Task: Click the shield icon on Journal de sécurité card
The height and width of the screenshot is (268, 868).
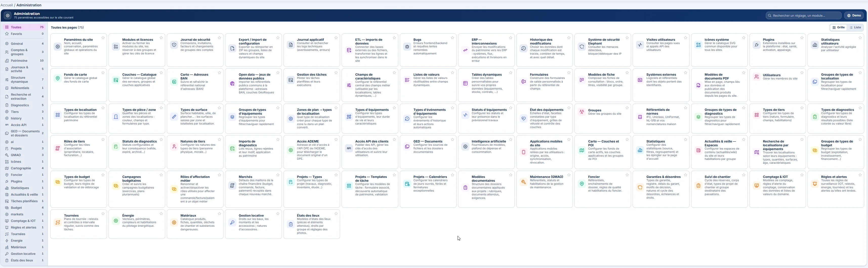Action: pos(174,45)
